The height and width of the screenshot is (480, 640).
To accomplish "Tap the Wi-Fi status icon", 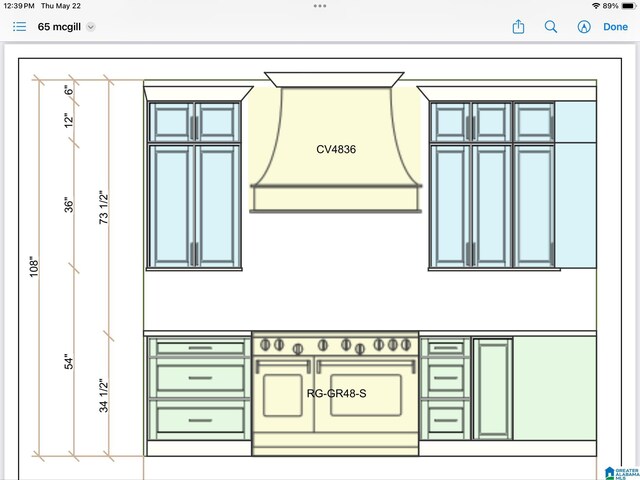I will pos(596,6).
